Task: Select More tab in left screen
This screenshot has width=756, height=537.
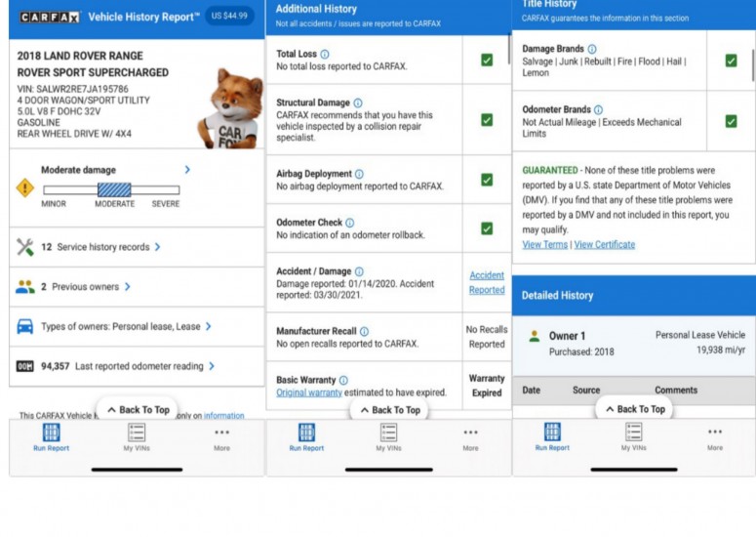Action: pos(221,439)
